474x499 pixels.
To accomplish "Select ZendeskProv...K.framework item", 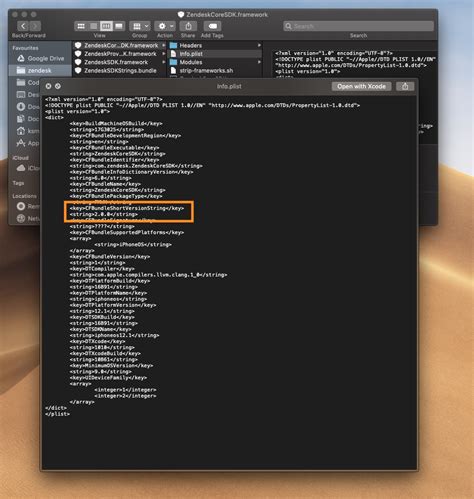I will [x=119, y=54].
